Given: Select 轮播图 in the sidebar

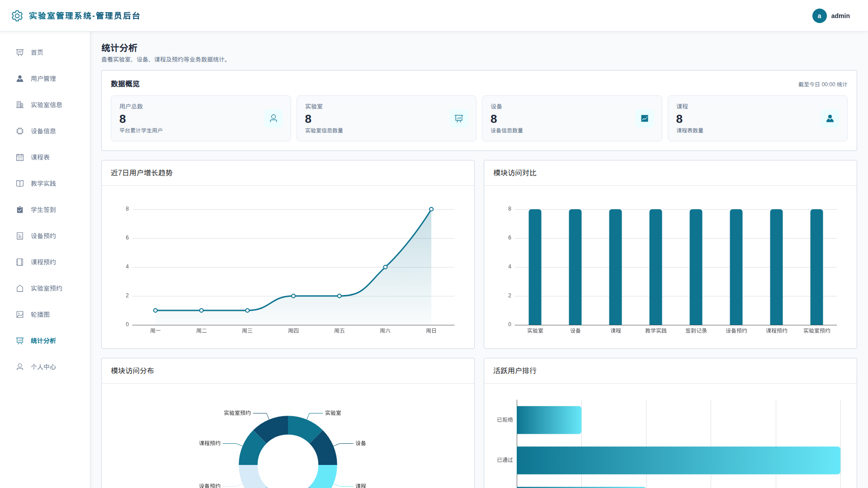Looking at the screenshot, I should [45, 314].
